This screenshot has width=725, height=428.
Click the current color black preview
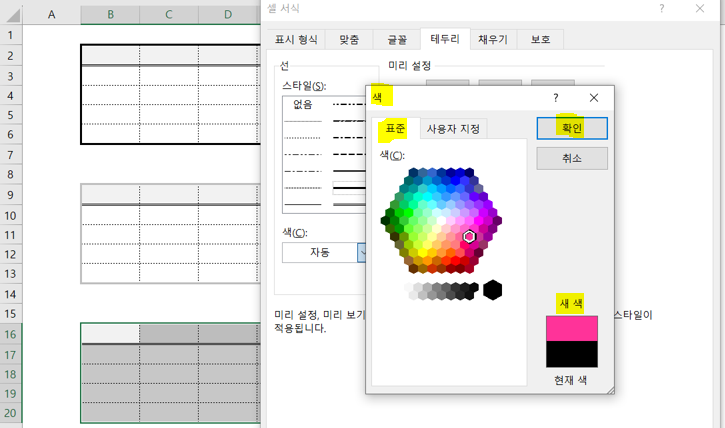coord(572,354)
